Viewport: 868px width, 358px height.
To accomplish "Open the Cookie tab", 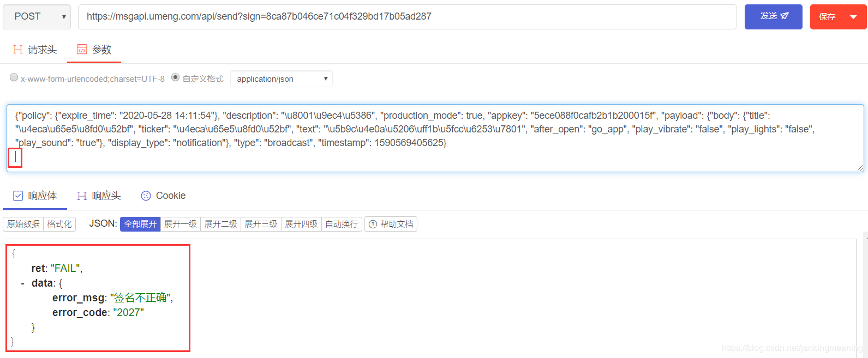I will point(163,196).
